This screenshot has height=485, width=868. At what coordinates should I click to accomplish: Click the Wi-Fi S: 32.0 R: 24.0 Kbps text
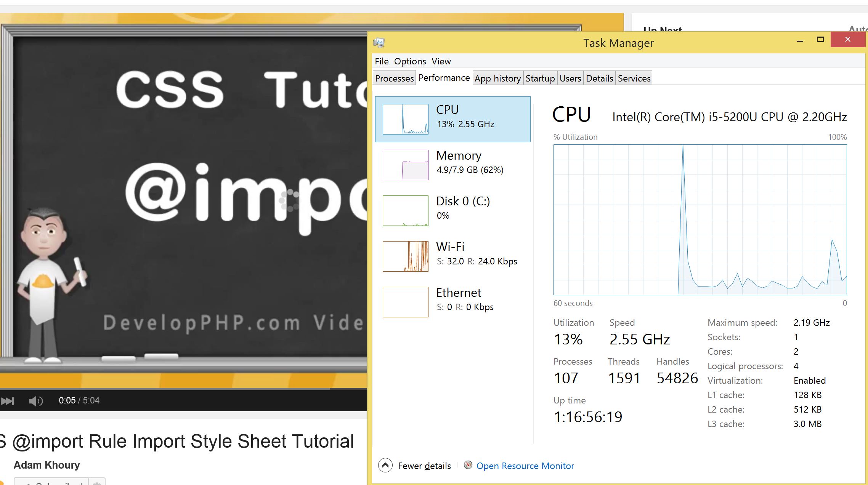click(477, 261)
